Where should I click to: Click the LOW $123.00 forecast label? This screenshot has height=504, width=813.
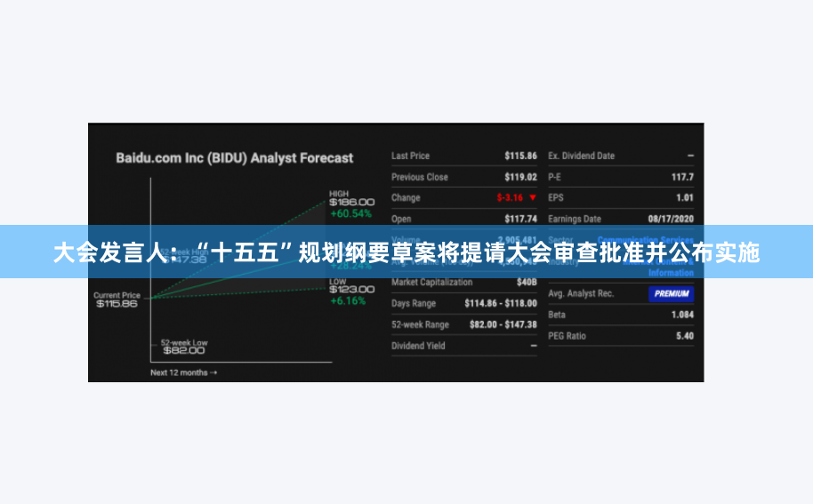[351, 289]
